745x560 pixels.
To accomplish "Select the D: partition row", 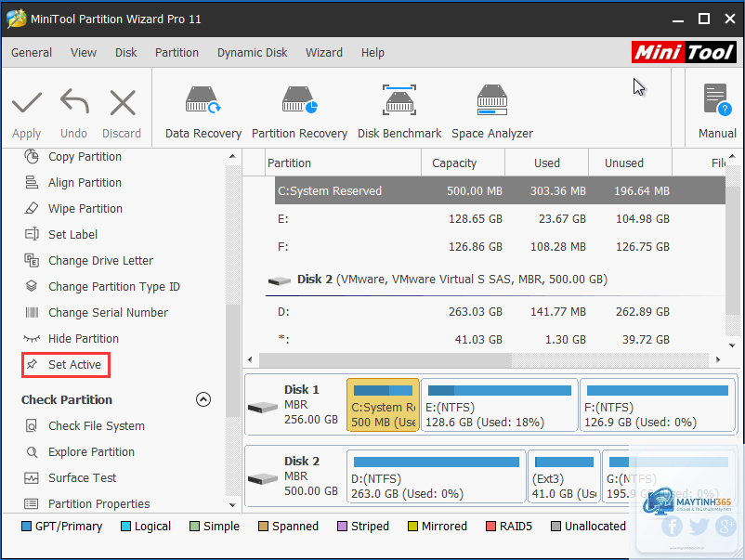I will (x=500, y=312).
